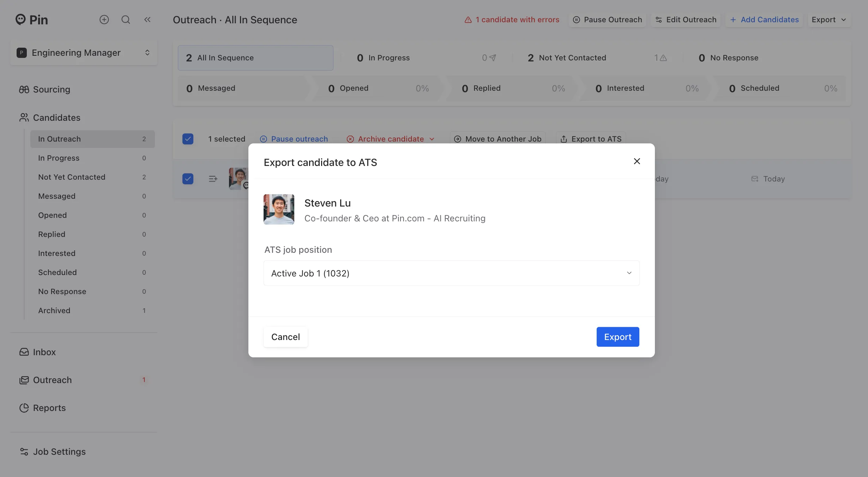868x477 pixels.
Task: Click the Inbox tray icon
Action: pyautogui.click(x=24, y=352)
